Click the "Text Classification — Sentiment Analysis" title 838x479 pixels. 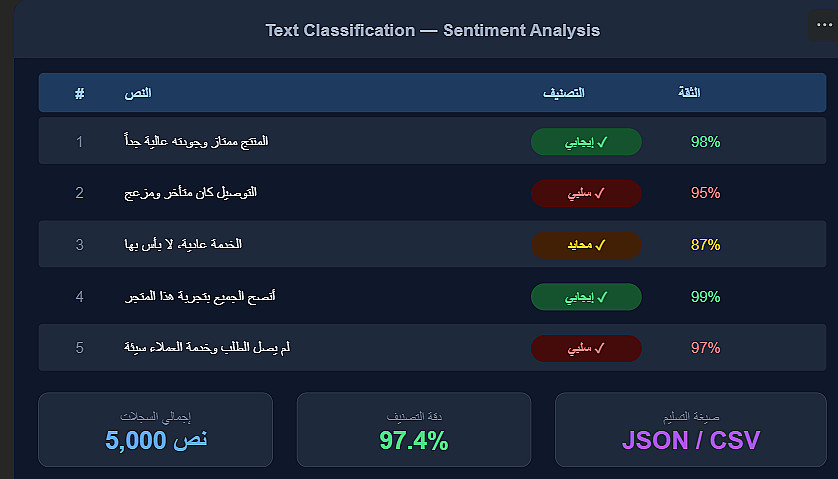coord(432,30)
